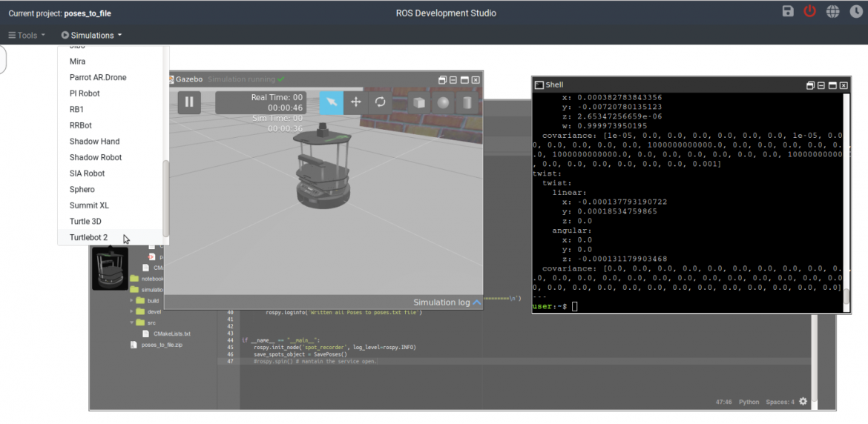Maximize the Gazebo window
The image size is (868, 424).
(464, 79)
